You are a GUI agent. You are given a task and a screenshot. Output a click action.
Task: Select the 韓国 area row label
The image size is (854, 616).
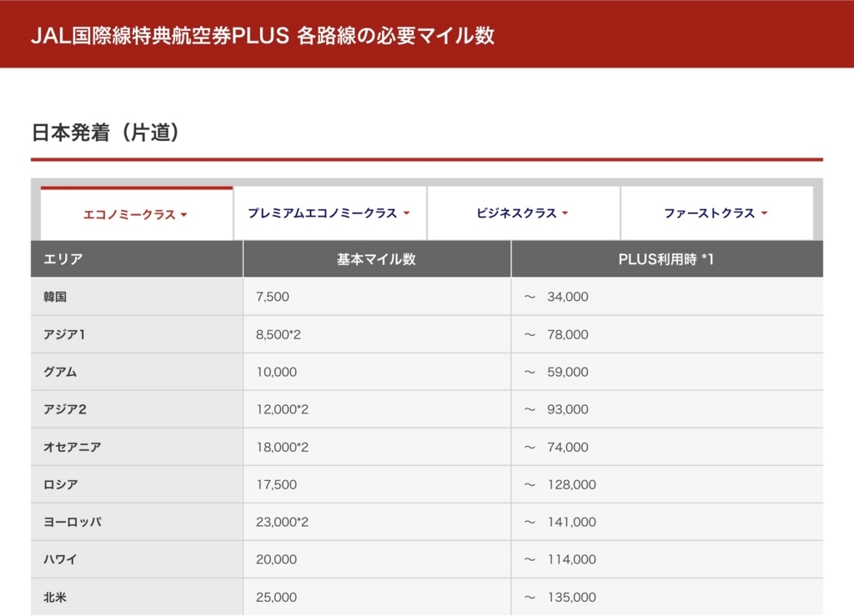point(55,297)
